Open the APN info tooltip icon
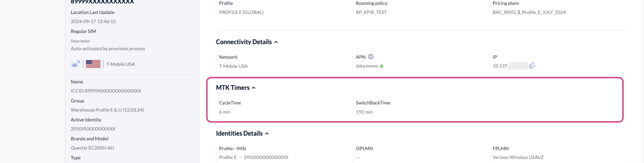 pos(371,57)
